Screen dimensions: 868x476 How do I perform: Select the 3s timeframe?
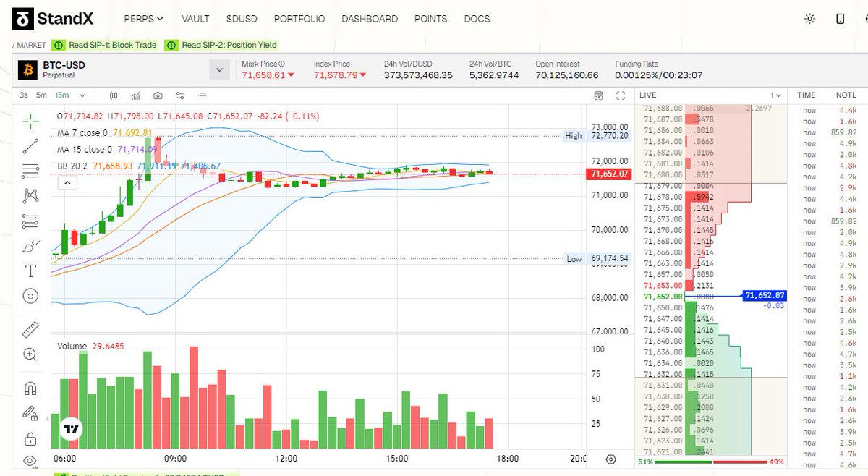point(24,95)
